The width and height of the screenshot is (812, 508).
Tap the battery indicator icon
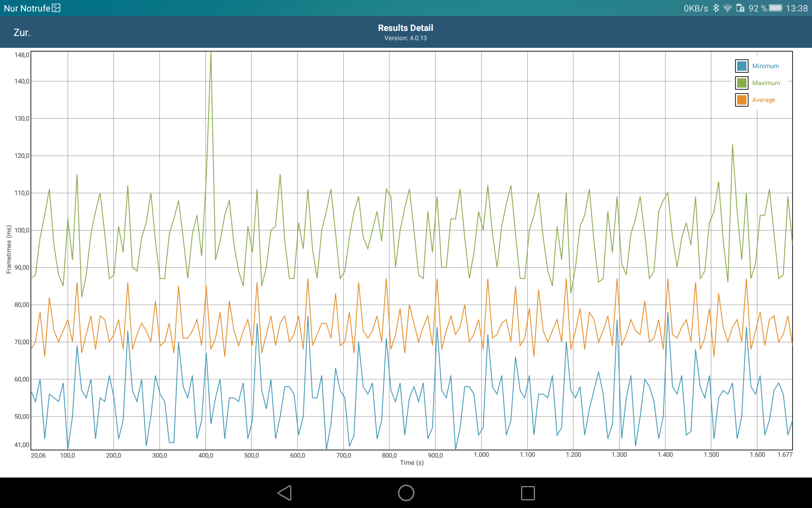pyautogui.click(x=775, y=8)
